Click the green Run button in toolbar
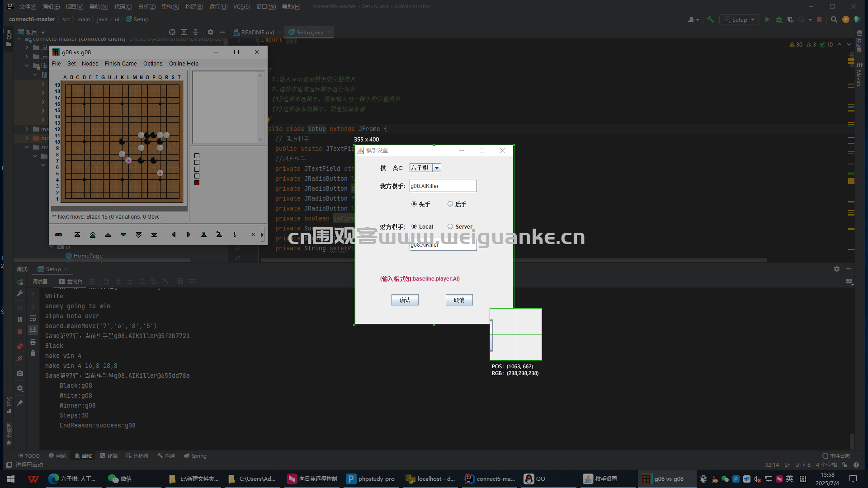This screenshot has height=488, width=868. [x=767, y=19]
